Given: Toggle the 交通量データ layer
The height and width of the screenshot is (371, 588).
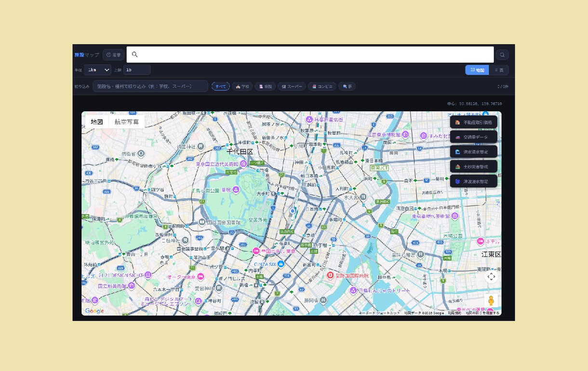Looking at the screenshot, I should tap(474, 137).
